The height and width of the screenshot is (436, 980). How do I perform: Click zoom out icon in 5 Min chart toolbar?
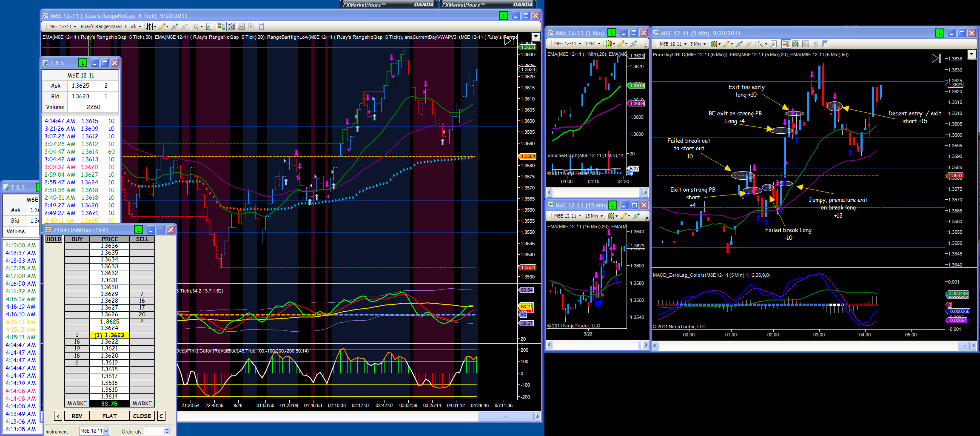(749, 44)
